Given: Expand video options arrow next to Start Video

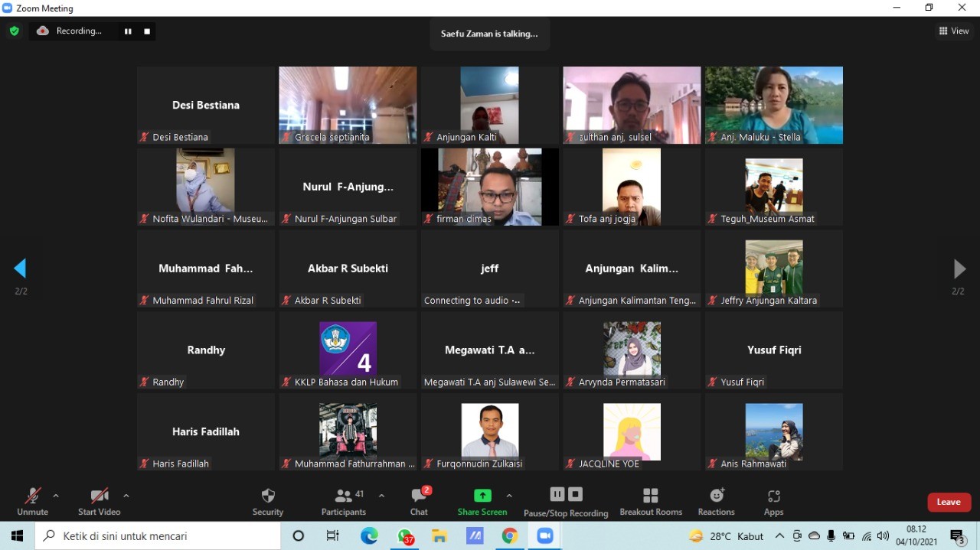Looking at the screenshot, I should 126,496.
